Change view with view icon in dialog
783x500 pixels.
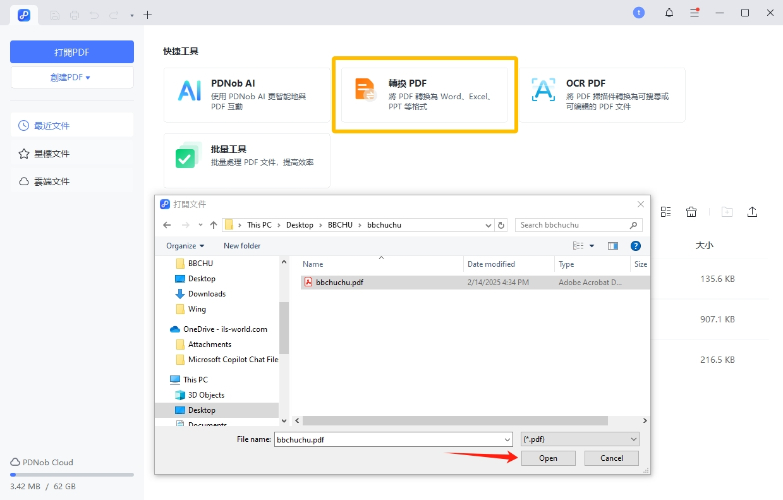tap(578, 246)
